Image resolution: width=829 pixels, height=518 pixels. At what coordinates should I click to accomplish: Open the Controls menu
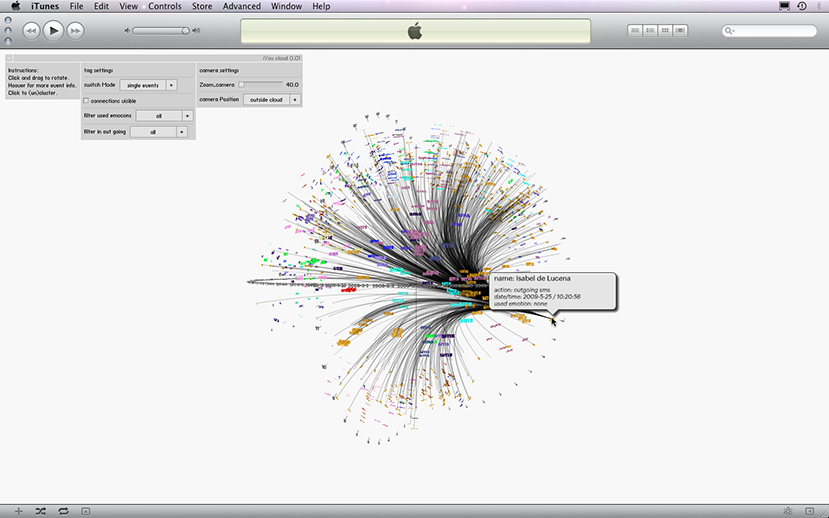pos(165,6)
